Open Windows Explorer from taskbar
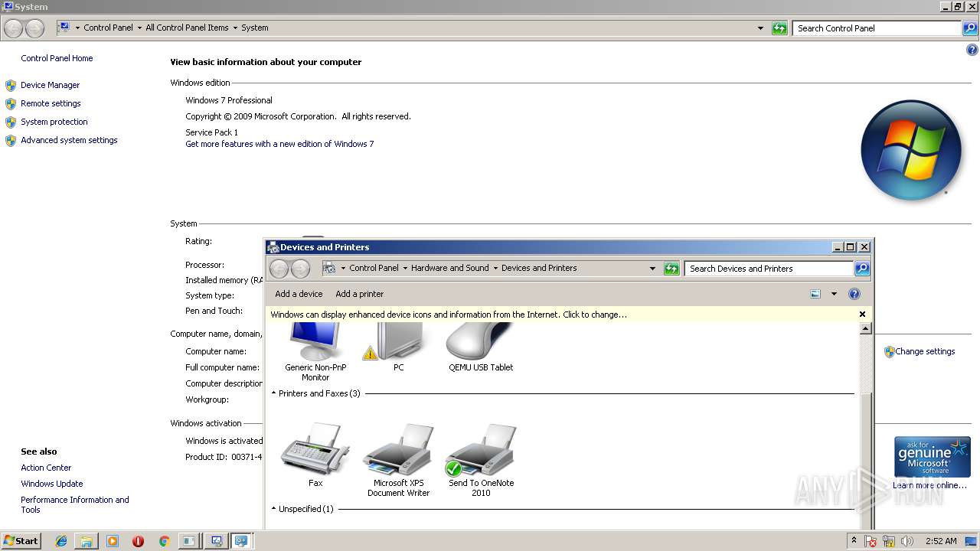Viewport: 980px width, 551px height. (x=87, y=541)
